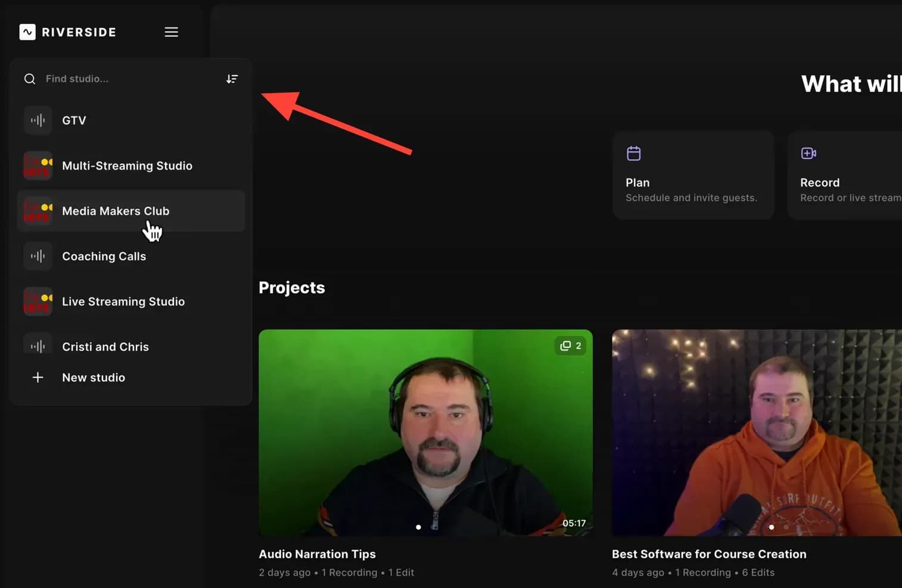Image resolution: width=902 pixels, height=588 pixels.
Task: Click the Best Software for Course Creation title
Action: [709, 554]
